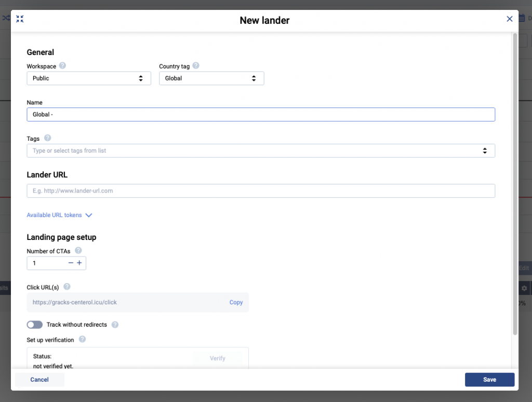This screenshot has width=532, height=402.
Task: Toggle the Track without redirects switch
Action: pos(35,325)
